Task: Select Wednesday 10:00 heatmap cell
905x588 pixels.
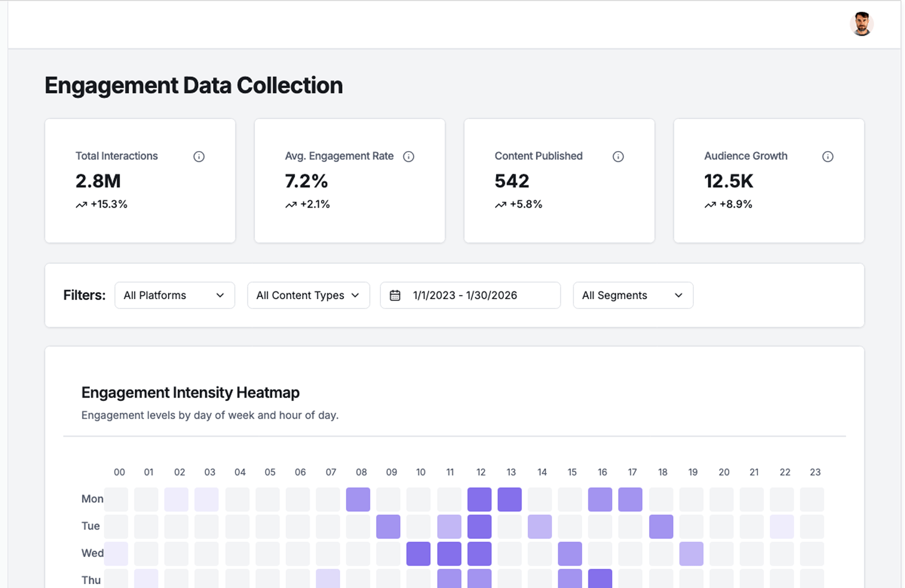Action: point(419,554)
